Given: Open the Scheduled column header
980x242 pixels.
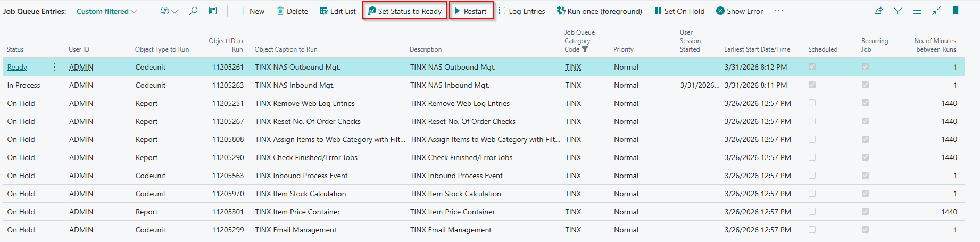Looking at the screenshot, I should (823, 49).
